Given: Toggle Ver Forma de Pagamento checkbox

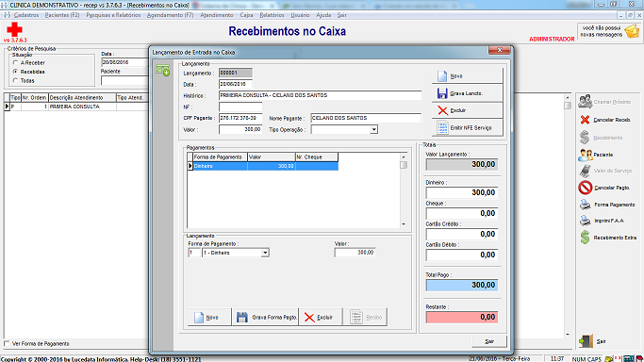Looking at the screenshot, I should [x=7, y=343].
